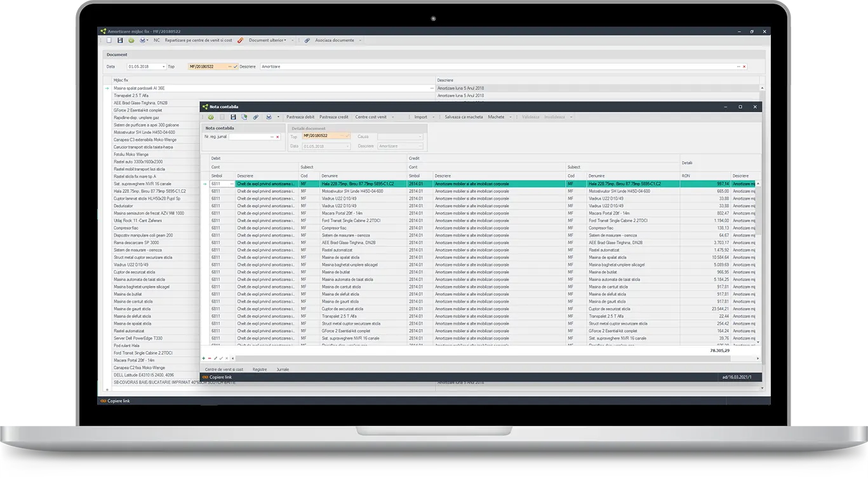The image size is (868, 478).
Task: Click Salveaza ca macheta
Action: tap(464, 117)
